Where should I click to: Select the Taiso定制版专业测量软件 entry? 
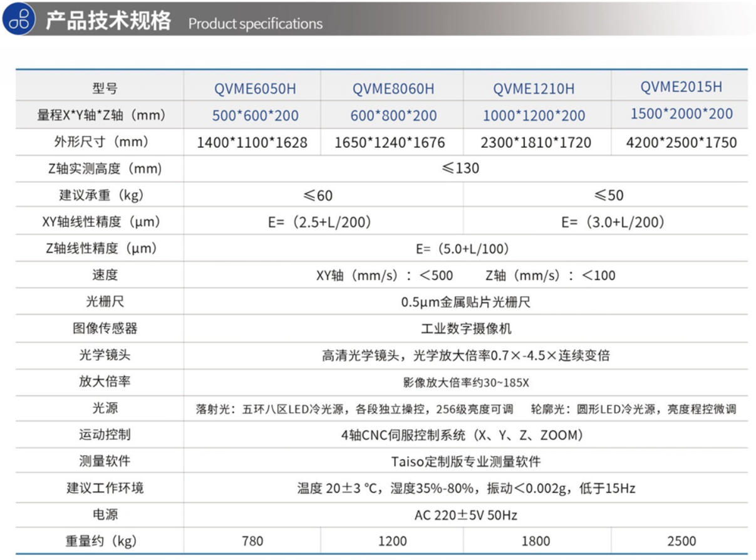467,462
